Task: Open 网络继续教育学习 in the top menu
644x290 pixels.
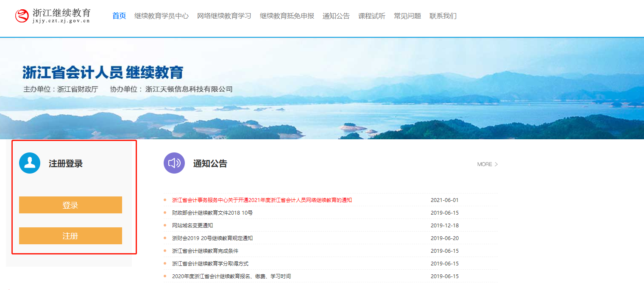Action: tap(224, 16)
